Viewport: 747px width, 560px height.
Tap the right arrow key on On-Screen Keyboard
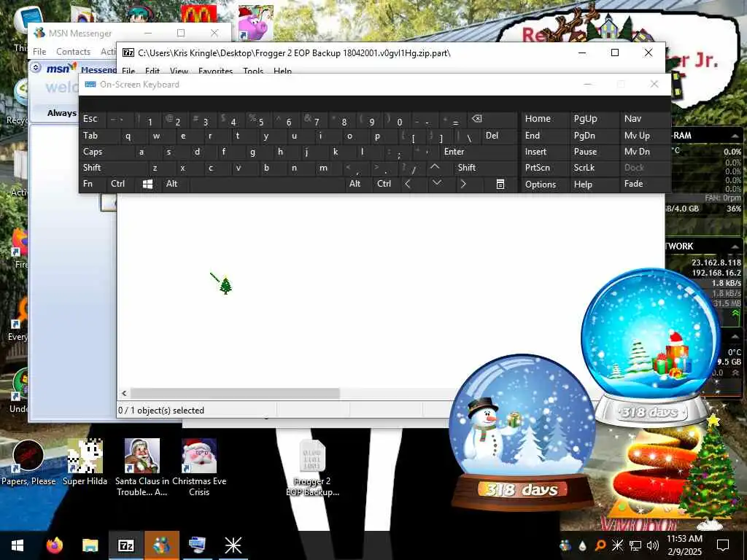463,184
